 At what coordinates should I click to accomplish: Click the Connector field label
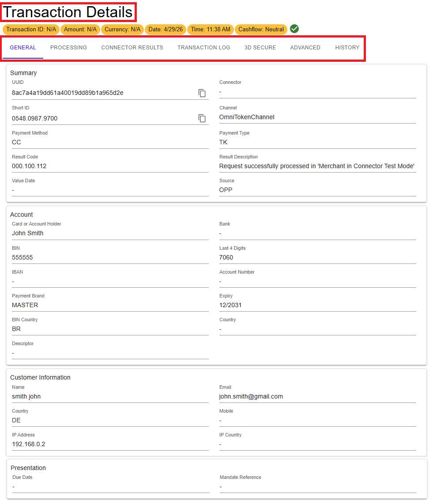[x=230, y=82]
